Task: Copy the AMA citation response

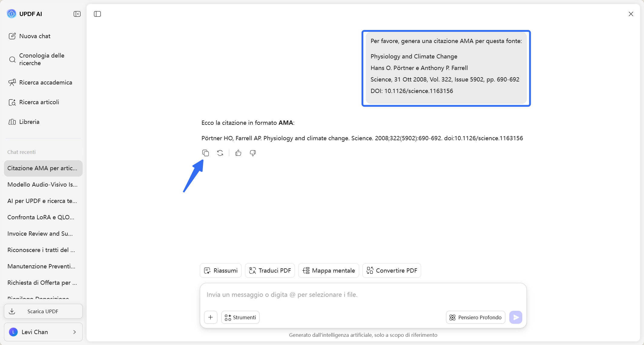Action: pyautogui.click(x=206, y=153)
